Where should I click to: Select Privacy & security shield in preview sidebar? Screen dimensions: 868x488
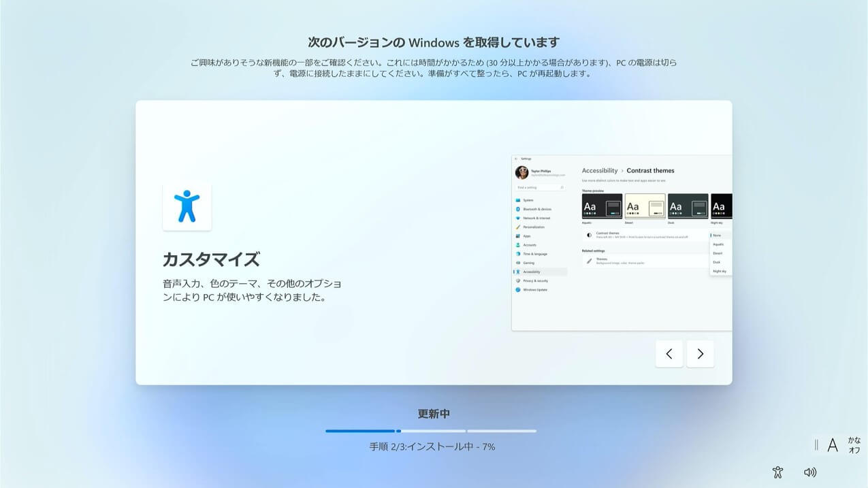point(518,280)
